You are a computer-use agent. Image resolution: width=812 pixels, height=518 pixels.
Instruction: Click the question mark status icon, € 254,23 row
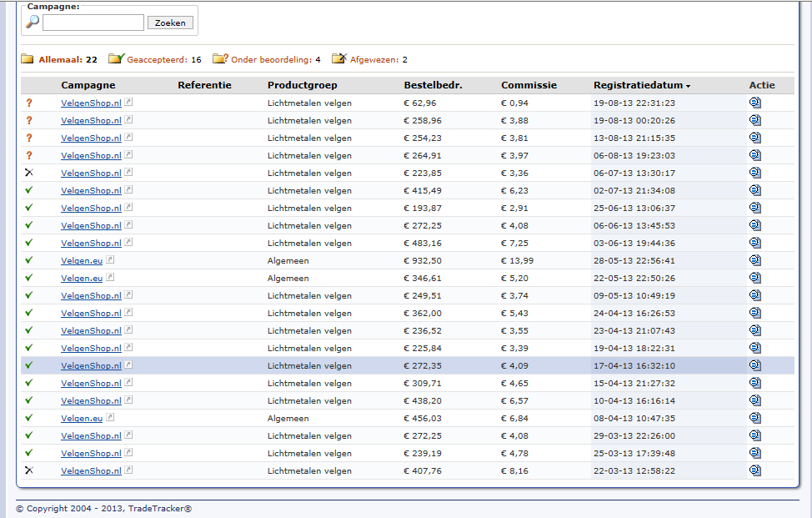pos(29,138)
